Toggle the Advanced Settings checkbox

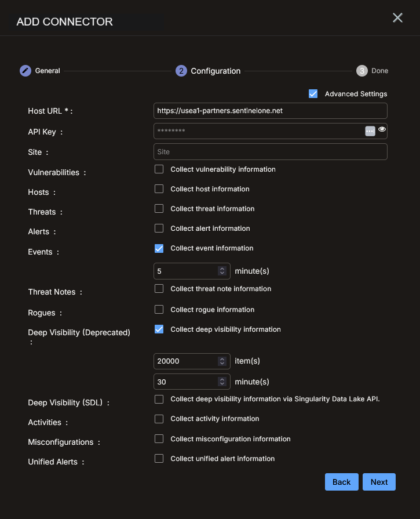(x=313, y=94)
